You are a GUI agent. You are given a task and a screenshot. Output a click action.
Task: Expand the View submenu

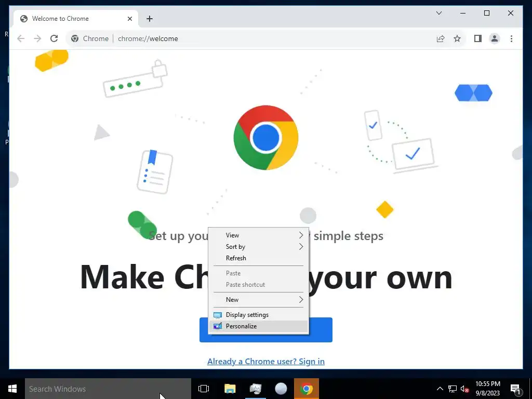tap(259, 235)
